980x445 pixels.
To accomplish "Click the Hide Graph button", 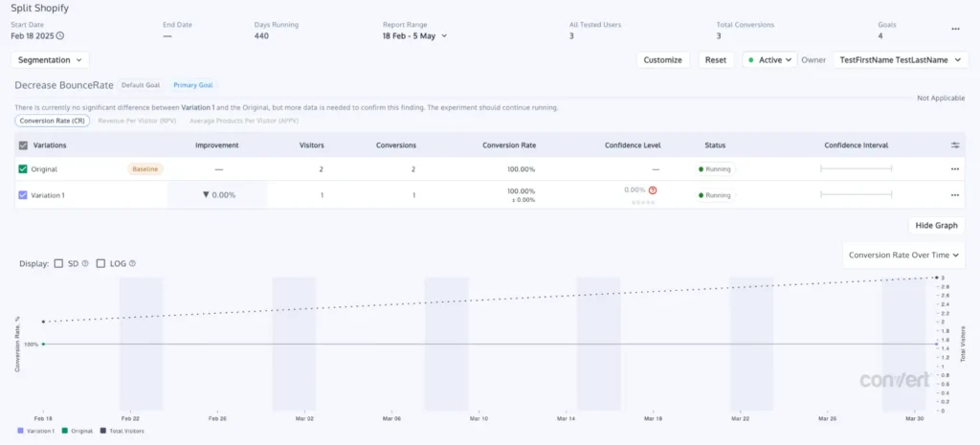I will tap(936, 226).
